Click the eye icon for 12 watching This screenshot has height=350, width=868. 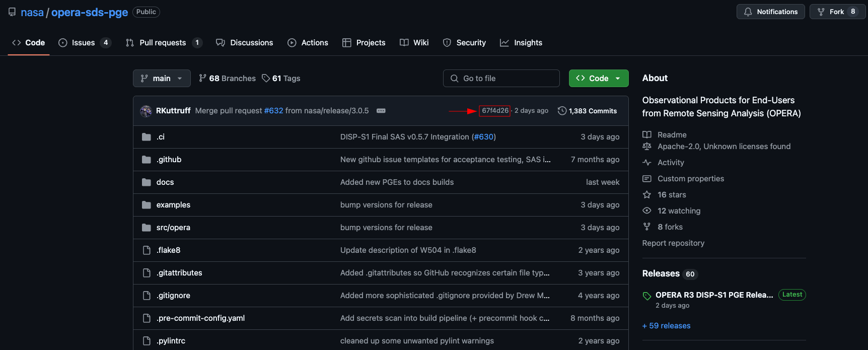(x=647, y=211)
